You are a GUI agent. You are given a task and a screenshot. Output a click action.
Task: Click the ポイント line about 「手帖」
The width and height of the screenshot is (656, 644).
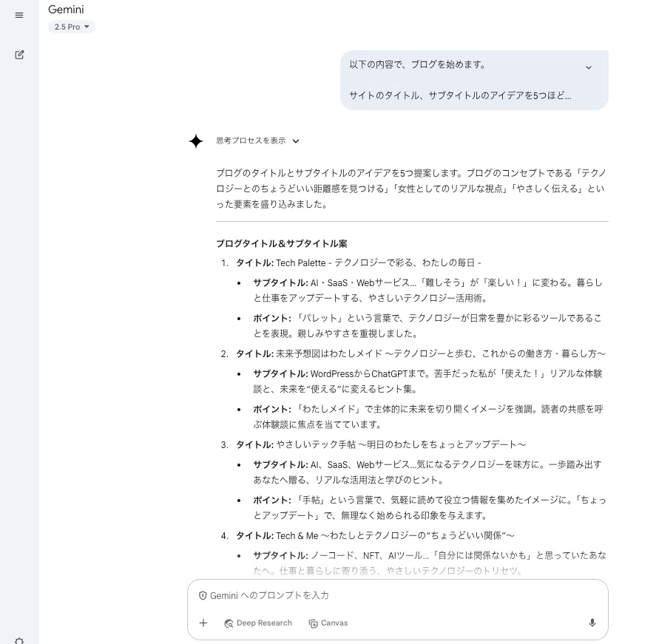click(429, 508)
